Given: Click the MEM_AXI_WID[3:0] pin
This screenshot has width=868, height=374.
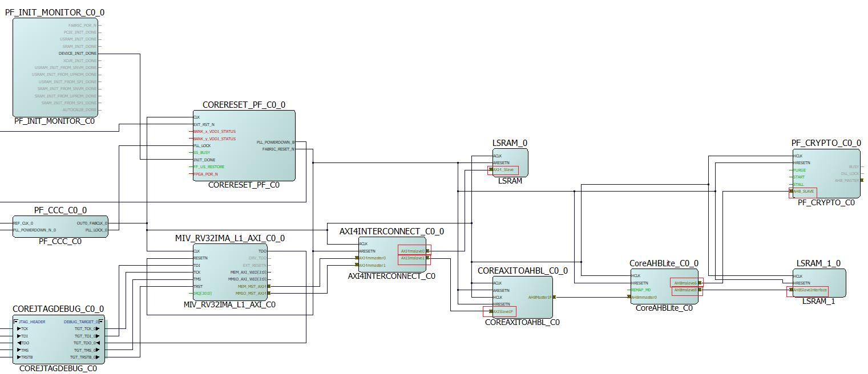Looking at the screenshot, I should point(248,272).
